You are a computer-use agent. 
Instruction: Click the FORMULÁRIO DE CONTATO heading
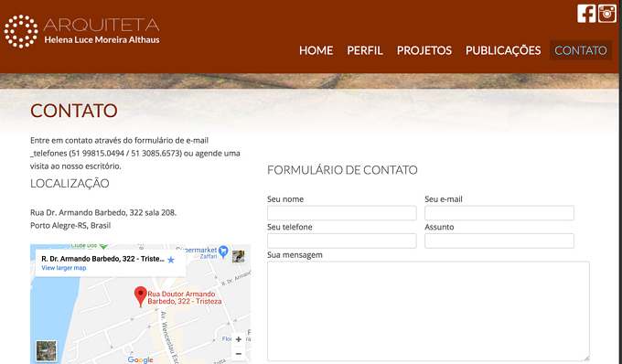tap(342, 170)
